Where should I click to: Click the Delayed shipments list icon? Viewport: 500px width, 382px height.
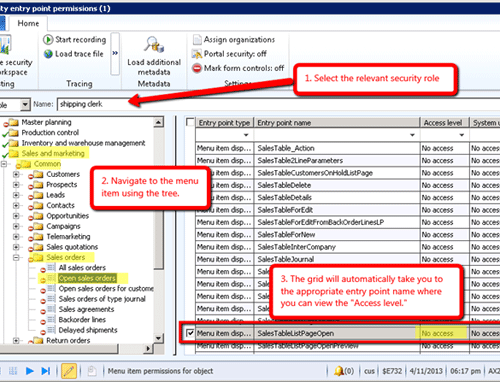(51, 330)
